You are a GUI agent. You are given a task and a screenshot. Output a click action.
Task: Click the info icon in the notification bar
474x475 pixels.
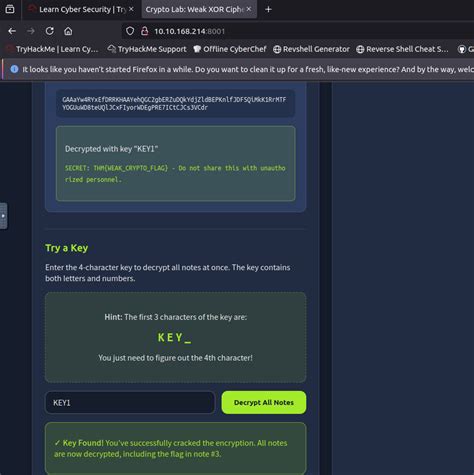(14, 69)
